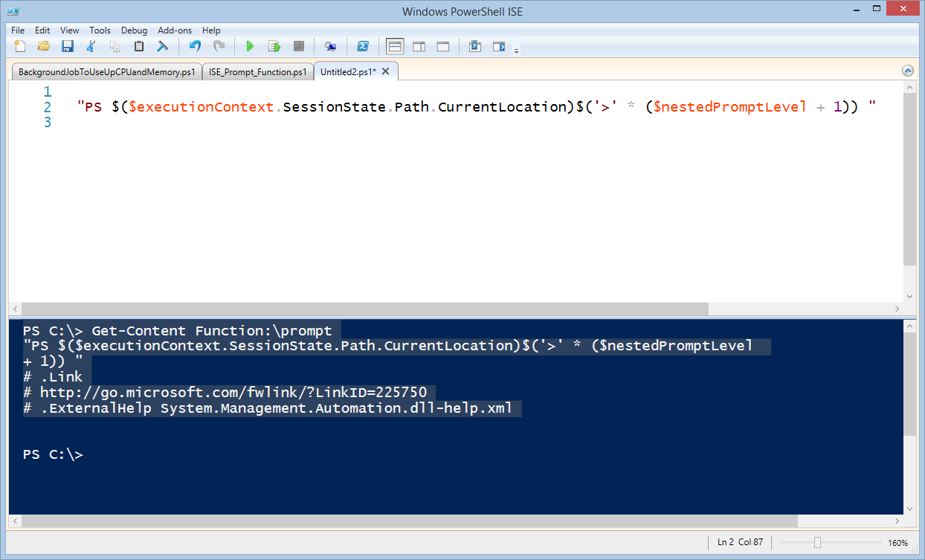Image resolution: width=925 pixels, height=560 pixels.
Task: Maximize the Script Pane
Action: pyautogui.click(x=442, y=45)
